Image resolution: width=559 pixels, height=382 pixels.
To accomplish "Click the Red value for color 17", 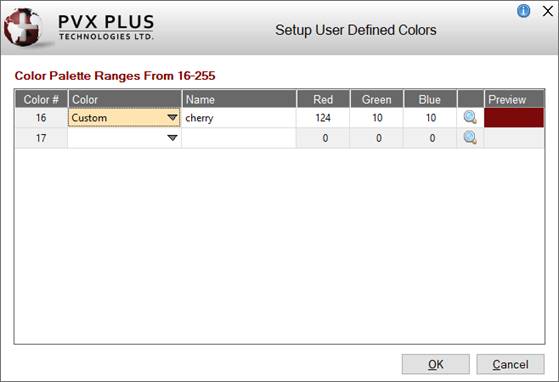I will (323, 138).
